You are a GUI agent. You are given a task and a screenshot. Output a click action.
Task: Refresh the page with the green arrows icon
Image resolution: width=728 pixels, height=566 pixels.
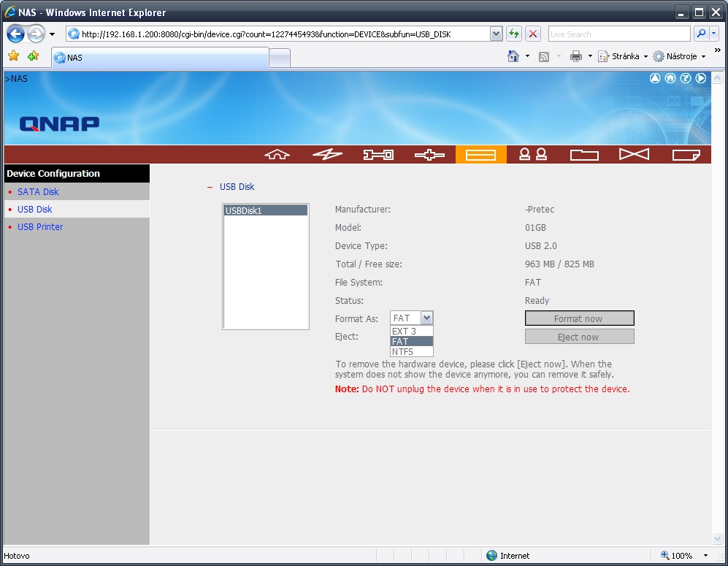click(x=513, y=34)
